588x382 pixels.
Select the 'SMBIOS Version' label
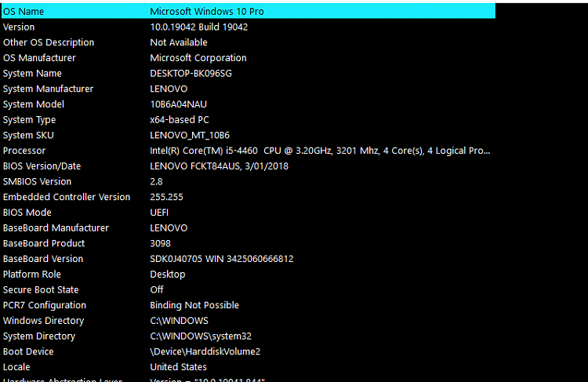click(x=37, y=182)
